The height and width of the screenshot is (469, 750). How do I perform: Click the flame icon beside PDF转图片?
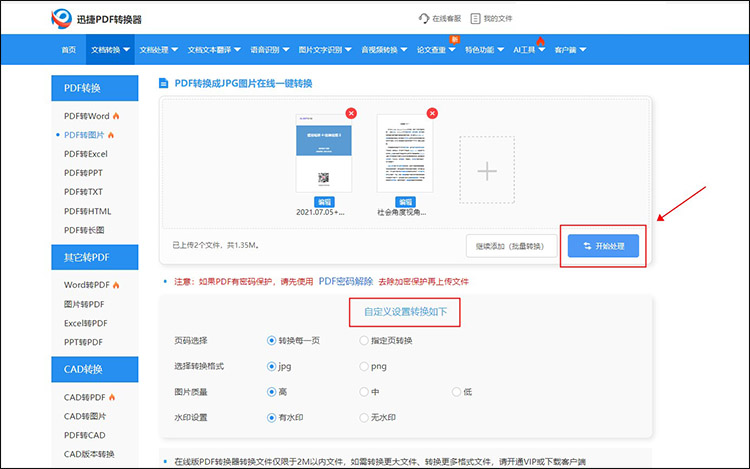[x=111, y=135]
